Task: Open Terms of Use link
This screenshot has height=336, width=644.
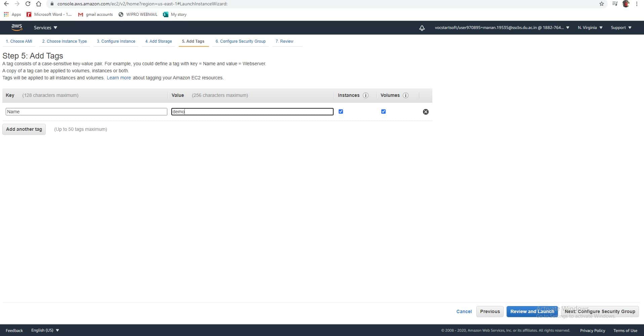Action: pos(625,331)
